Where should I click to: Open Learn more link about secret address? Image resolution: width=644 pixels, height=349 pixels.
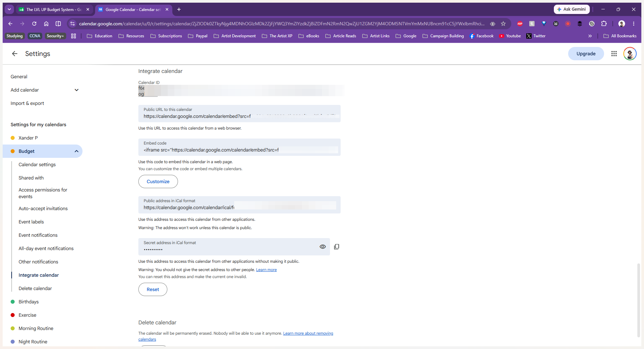click(266, 270)
